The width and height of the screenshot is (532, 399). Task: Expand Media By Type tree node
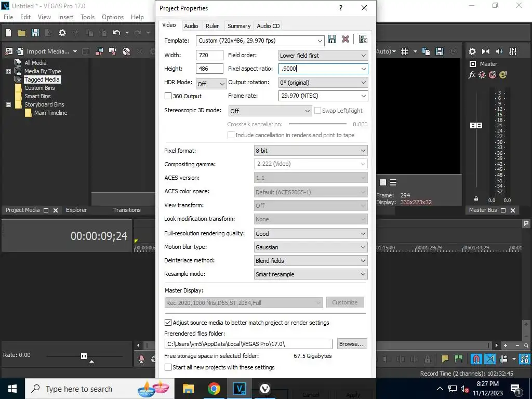pos(8,71)
